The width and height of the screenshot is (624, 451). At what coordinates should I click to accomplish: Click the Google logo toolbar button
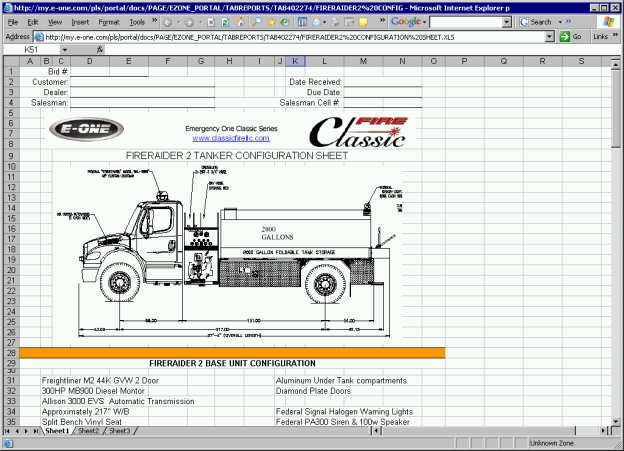point(406,22)
